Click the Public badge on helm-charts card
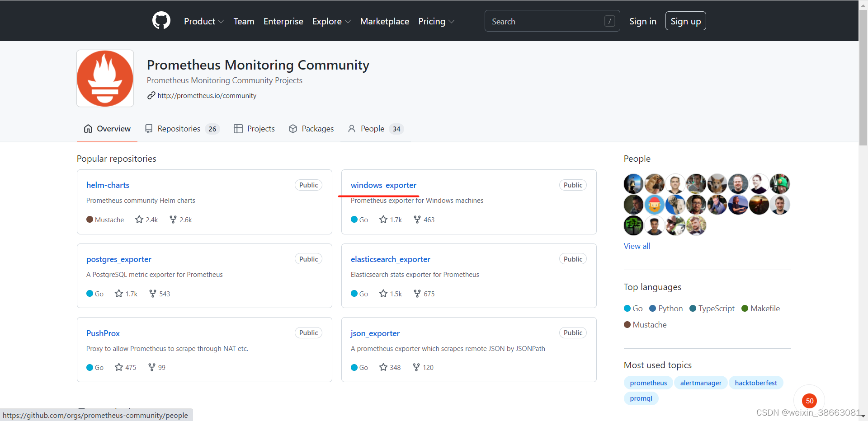Screen dimensions: 868x421 point(309,185)
